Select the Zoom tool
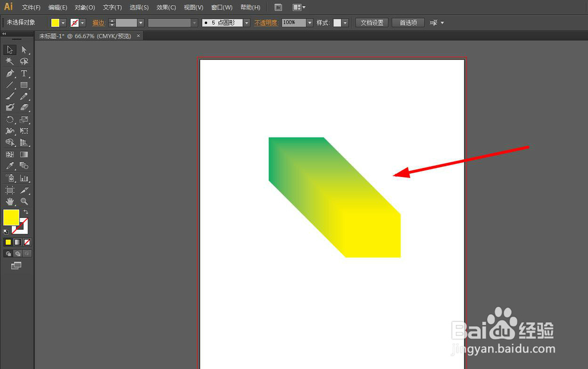The height and width of the screenshot is (369, 588). pyautogui.click(x=24, y=201)
